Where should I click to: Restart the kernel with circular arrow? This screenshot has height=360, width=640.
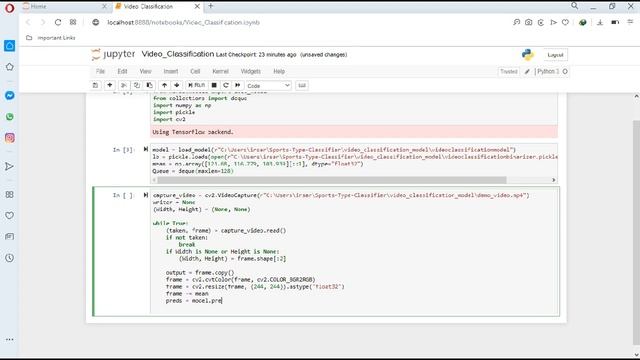coord(226,85)
